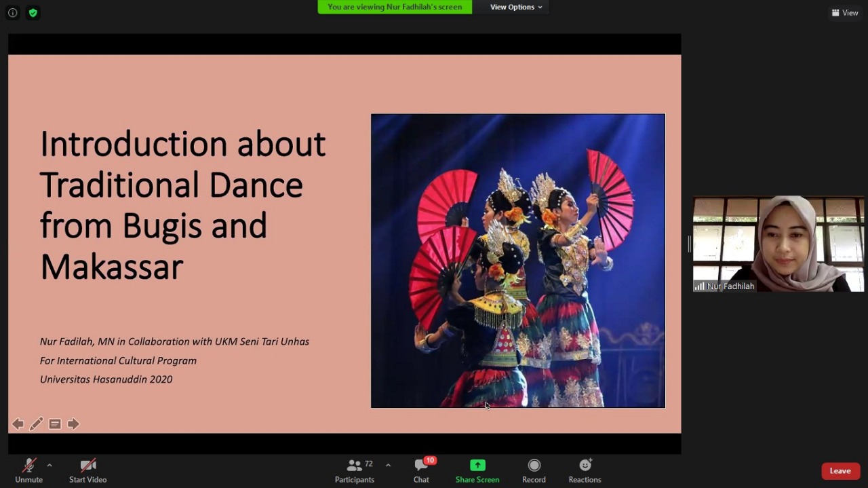Open the View layout menu
Image resolution: width=868 pixels, height=488 pixels.
845,13
